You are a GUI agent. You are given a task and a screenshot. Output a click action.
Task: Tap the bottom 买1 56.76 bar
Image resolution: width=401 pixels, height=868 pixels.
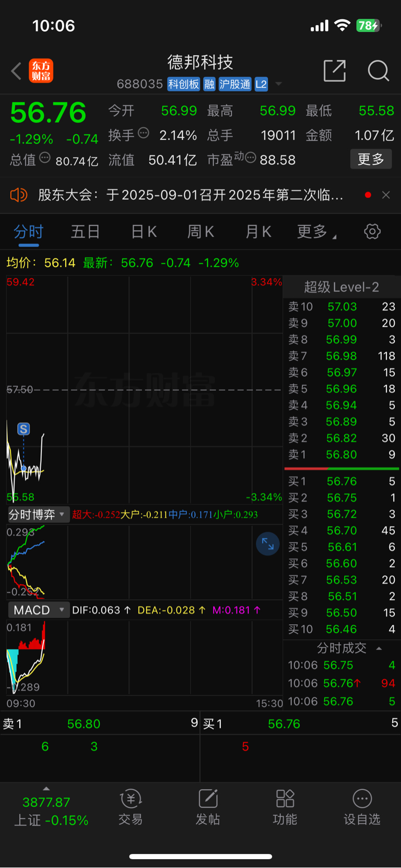click(301, 724)
